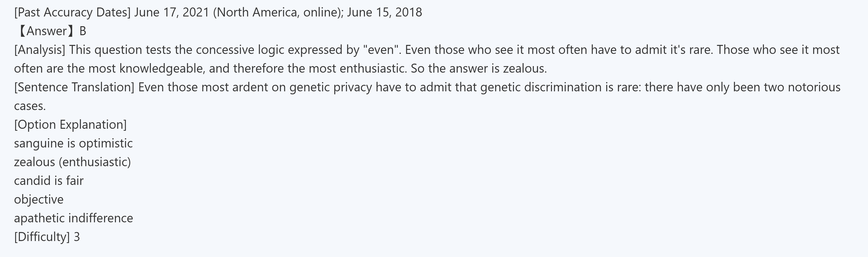Click the "apathetic indifference" line
The image size is (868, 257).
coord(73,218)
